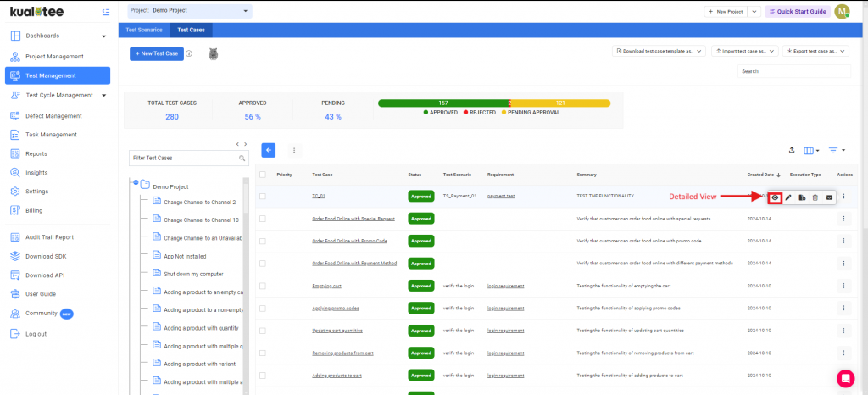The width and height of the screenshot is (868, 395).
Task: Open three-dot actions for Order Food Online with Promo Code
Action: tap(843, 242)
